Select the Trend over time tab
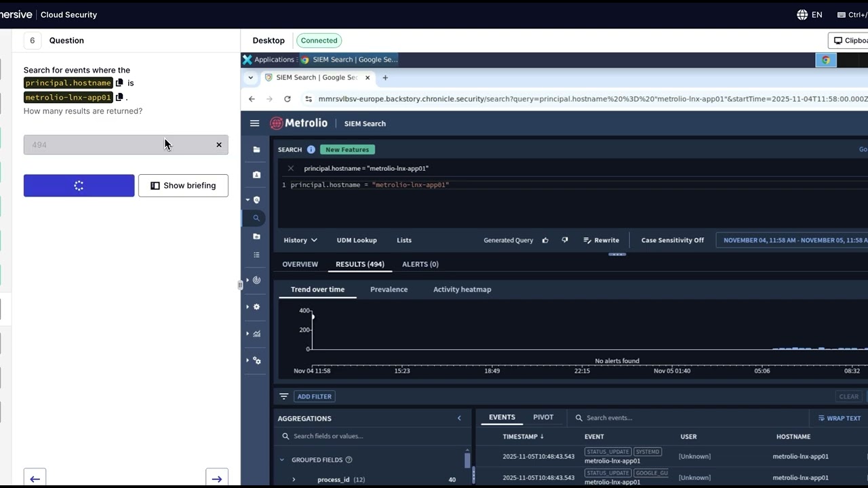Viewport: 868px width, 488px height. pyautogui.click(x=317, y=289)
